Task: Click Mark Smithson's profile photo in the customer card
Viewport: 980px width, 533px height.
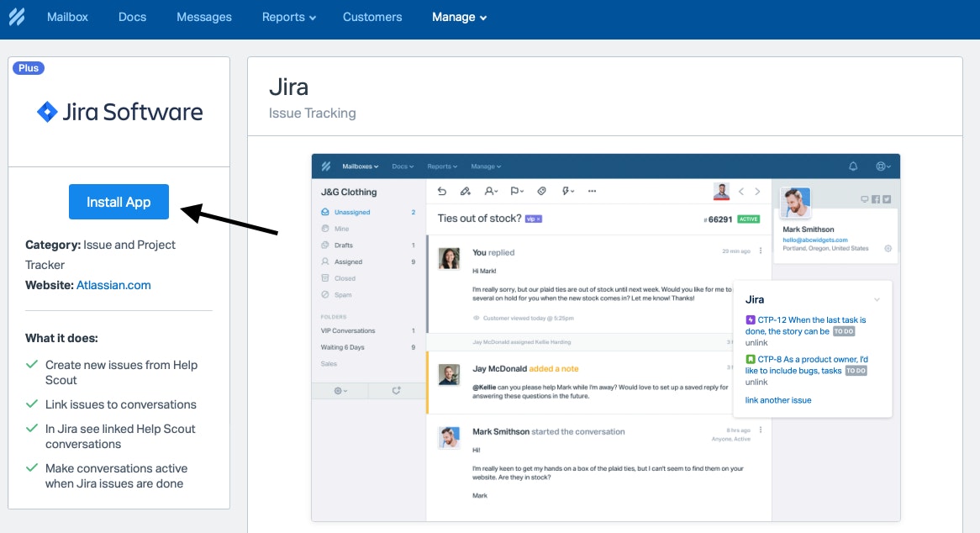Action: pos(796,203)
